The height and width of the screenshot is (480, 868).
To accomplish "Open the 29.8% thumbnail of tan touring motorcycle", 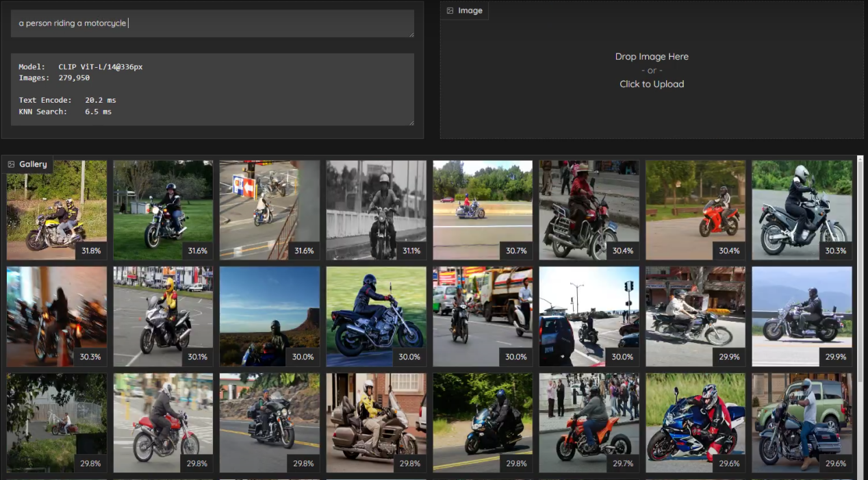I will pyautogui.click(x=376, y=422).
